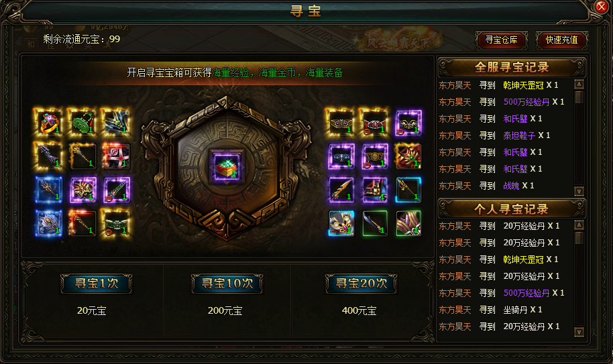This screenshot has height=364, width=613.
Task: Pick the golden flaming sword reward icon
Action: pos(341,190)
